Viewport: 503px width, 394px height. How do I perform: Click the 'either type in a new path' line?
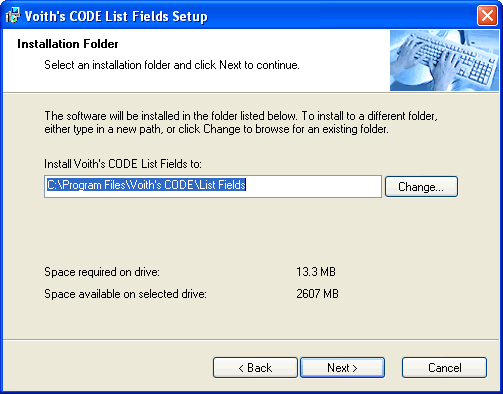[216, 129]
